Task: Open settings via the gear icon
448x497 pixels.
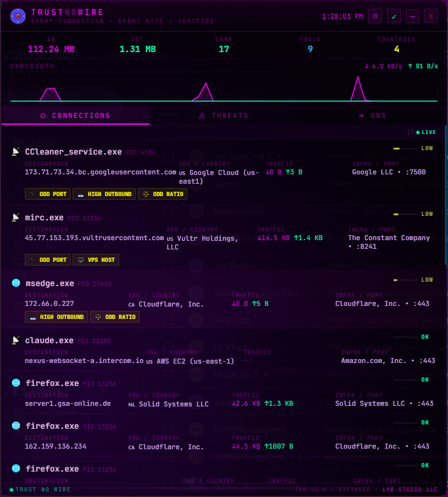Action: (375, 16)
